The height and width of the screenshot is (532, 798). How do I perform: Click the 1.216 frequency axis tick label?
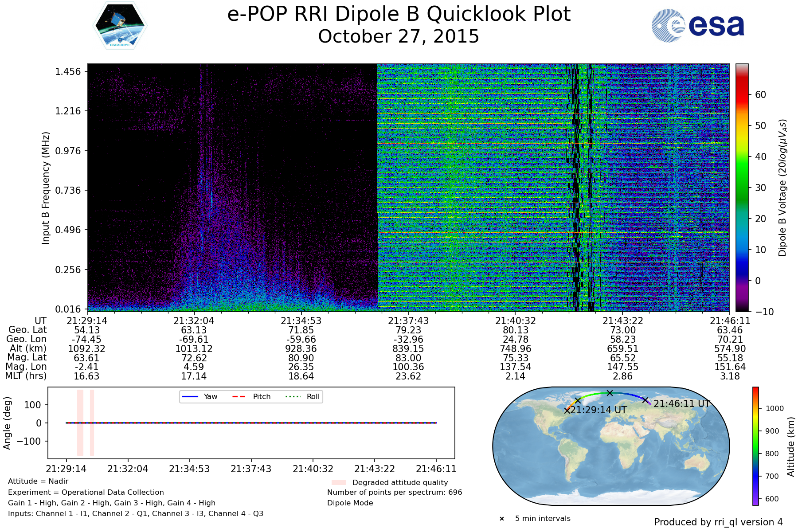pos(68,111)
